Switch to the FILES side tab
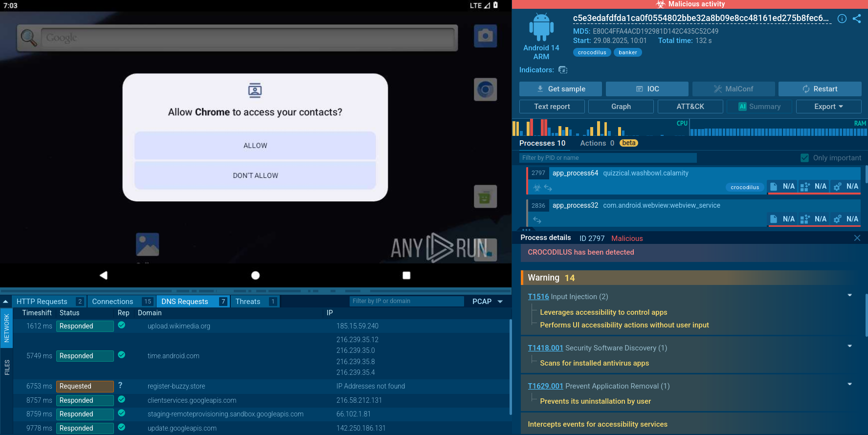The image size is (868, 435). coord(7,367)
